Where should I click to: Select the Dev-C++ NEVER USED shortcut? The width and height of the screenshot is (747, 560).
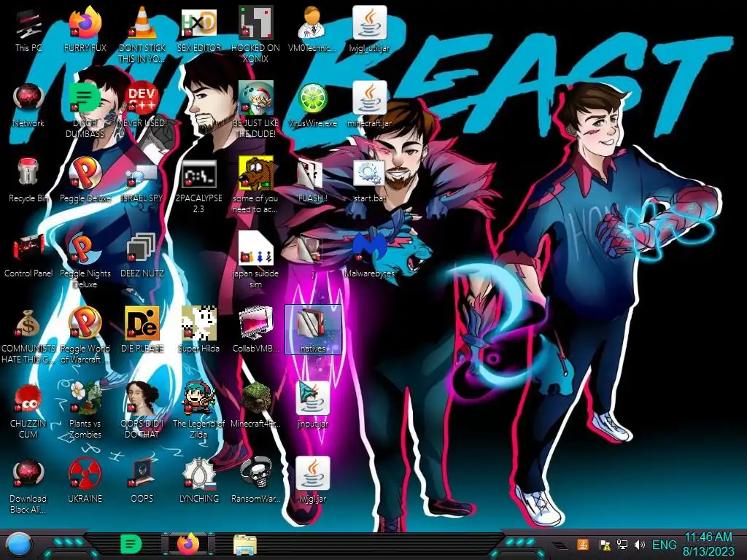pyautogui.click(x=142, y=105)
